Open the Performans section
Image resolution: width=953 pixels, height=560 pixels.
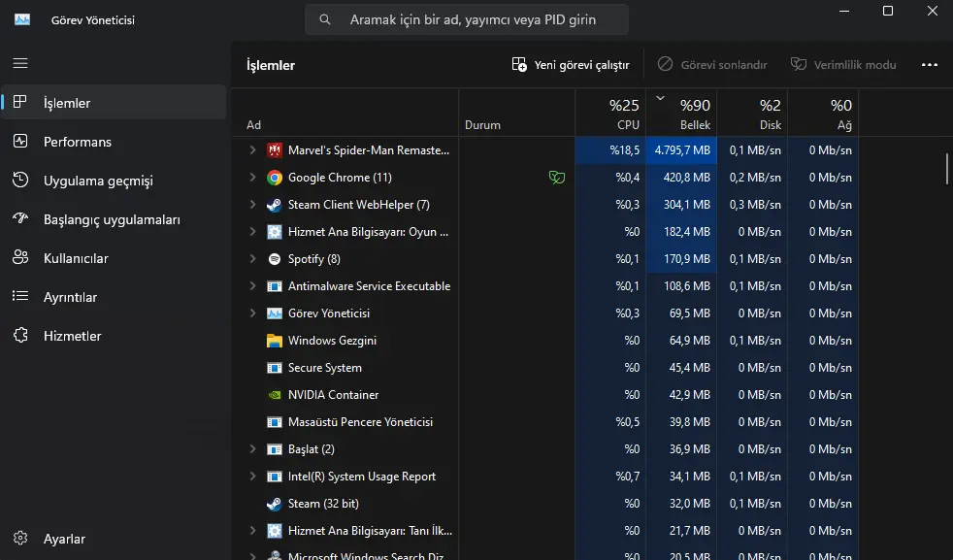(115, 142)
